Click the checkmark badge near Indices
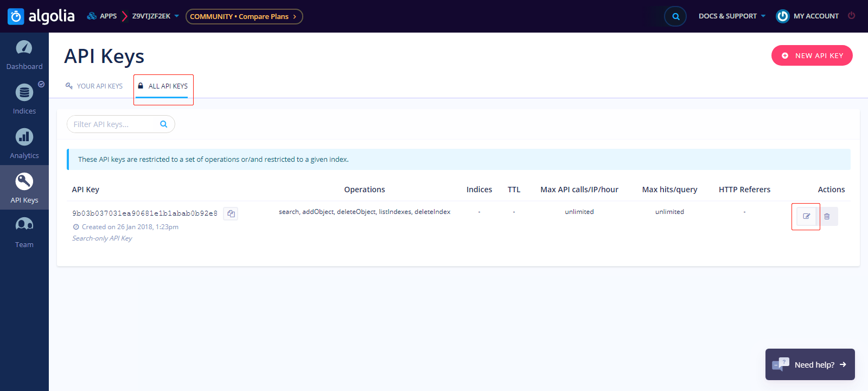The width and height of the screenshot is (868, 391). (41, 84)
